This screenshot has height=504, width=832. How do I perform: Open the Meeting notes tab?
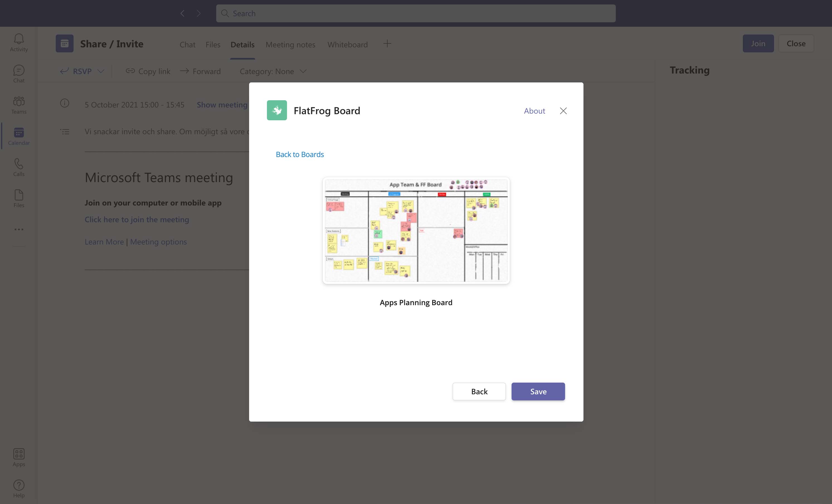(290, 44)
